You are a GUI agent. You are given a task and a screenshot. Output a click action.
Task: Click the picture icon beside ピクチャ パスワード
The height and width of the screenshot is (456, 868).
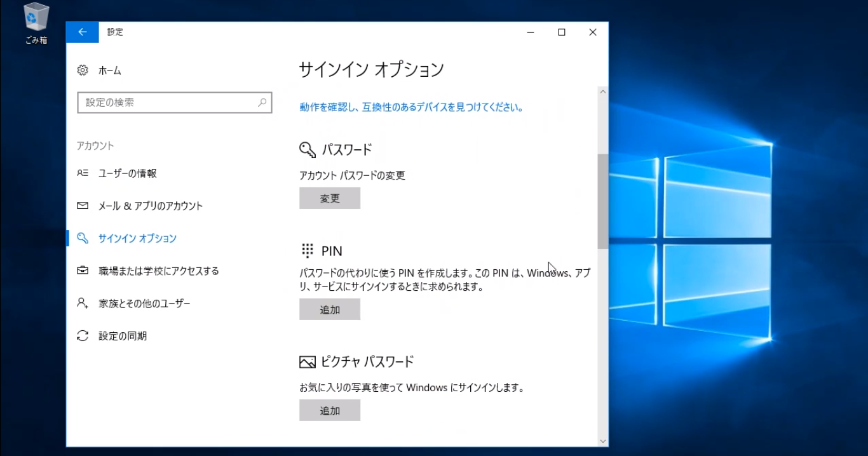coord(308,362)
